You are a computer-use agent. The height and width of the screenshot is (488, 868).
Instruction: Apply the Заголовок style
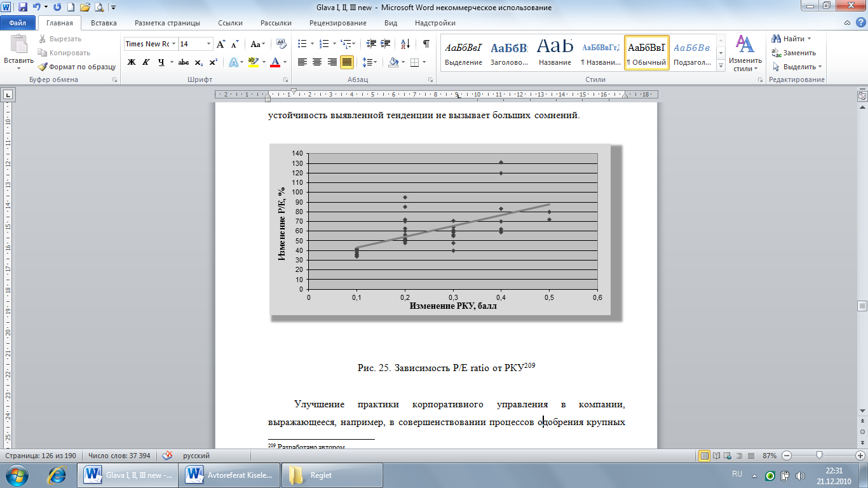(509, 52)
